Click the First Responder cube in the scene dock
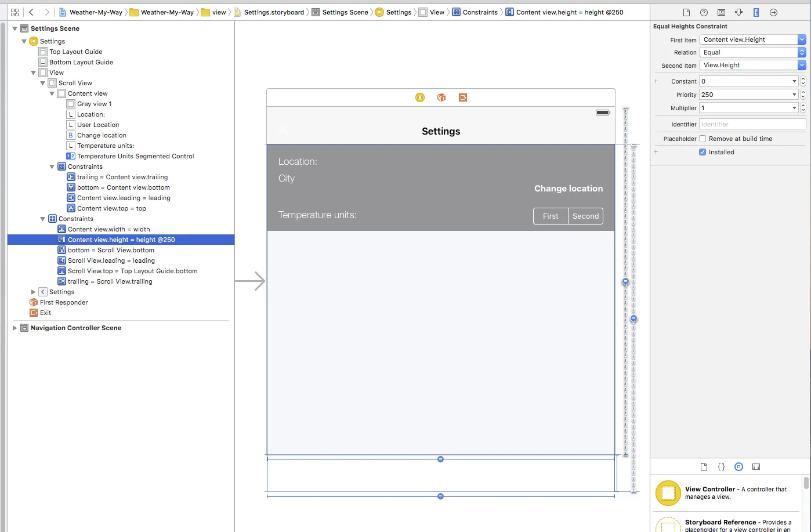Viewport: 811px width, 532px height. [441, 97]
